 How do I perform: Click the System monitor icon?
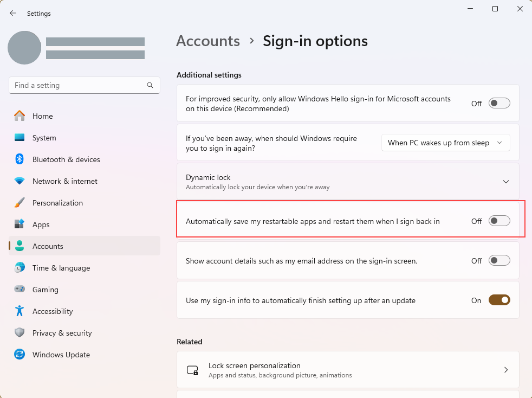pyautogui.click(x=20, y=138)
